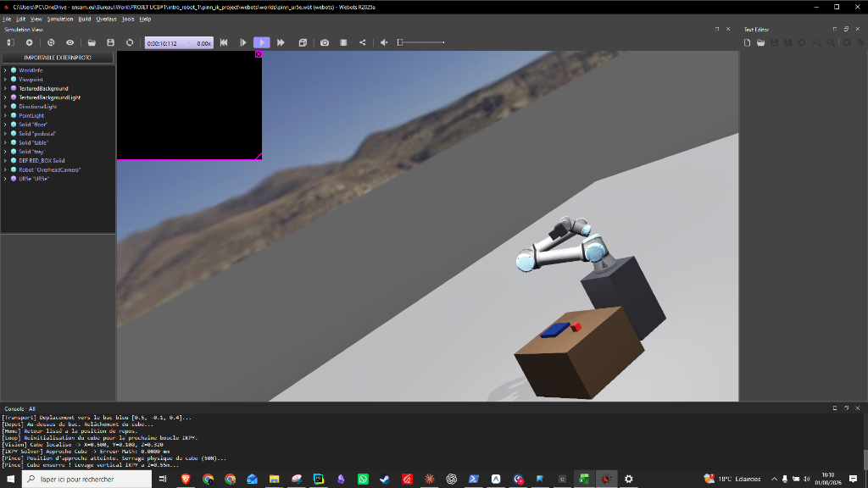Screen dimensions: 868x488
Task: Open the Build menu
Action: [84, 19]
